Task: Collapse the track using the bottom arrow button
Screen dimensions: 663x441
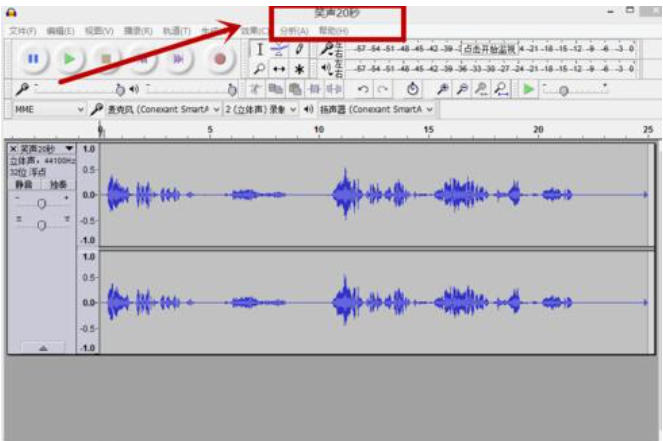Action: click(41, 347)
